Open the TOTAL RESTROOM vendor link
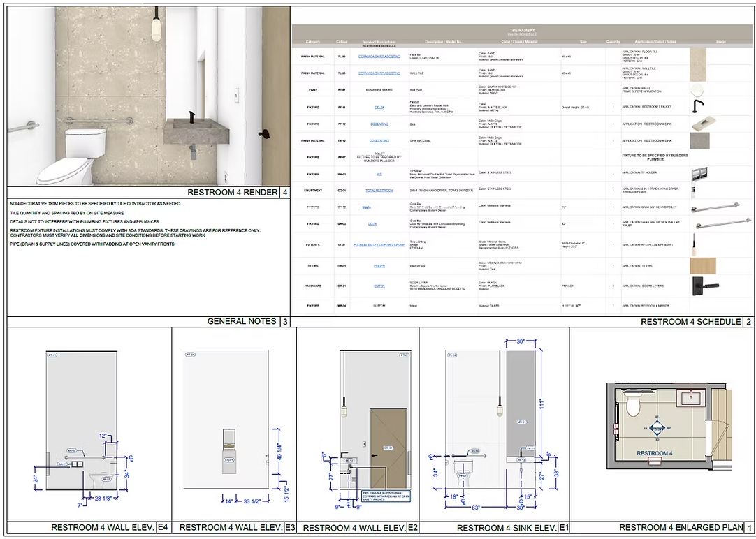 379,191
